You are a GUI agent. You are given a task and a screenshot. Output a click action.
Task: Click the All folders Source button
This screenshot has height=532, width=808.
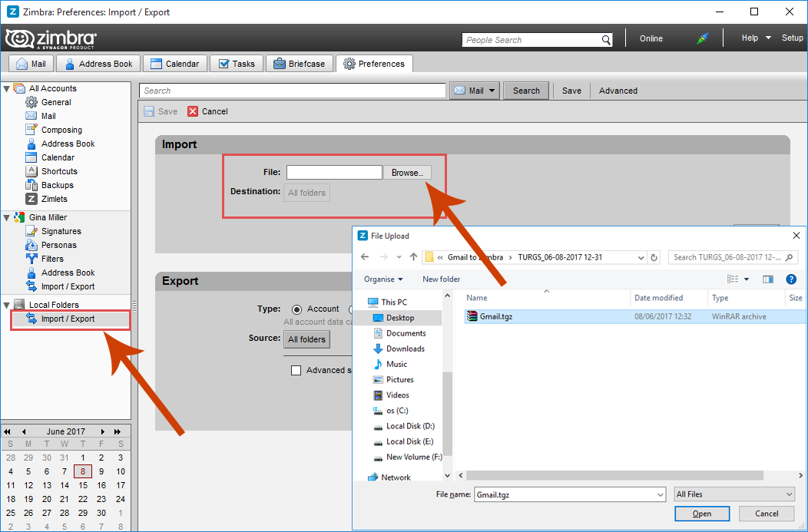[x=306, y=339]
